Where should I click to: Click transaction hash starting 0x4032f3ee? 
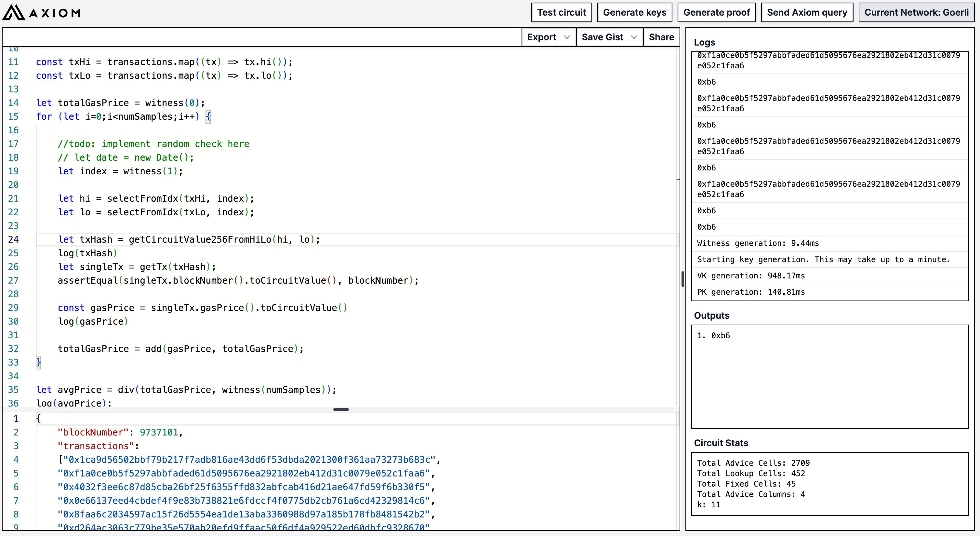pyautogui.click(x=244, y=487)
